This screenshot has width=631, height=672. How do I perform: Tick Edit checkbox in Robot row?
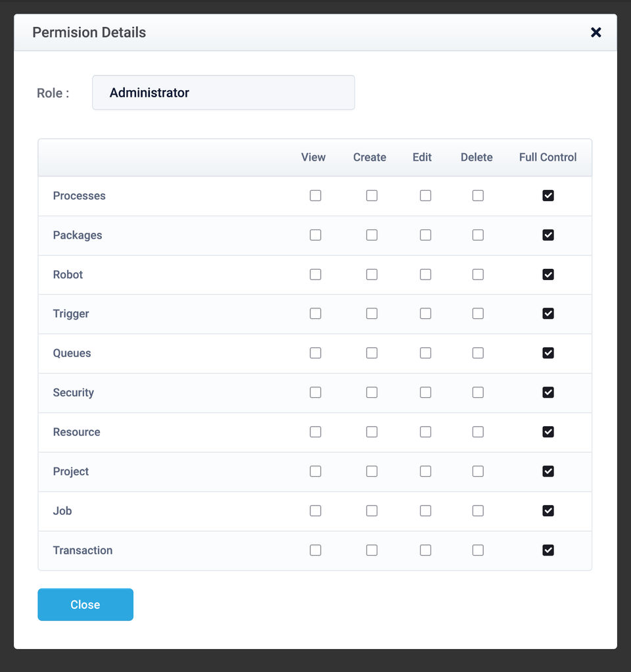coord(425,274)
